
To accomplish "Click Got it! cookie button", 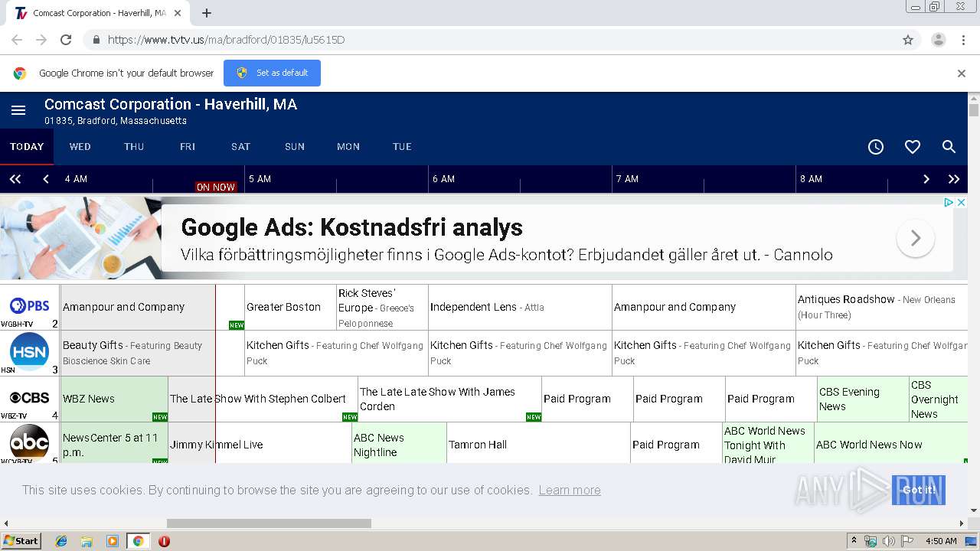I will (919, 490).
